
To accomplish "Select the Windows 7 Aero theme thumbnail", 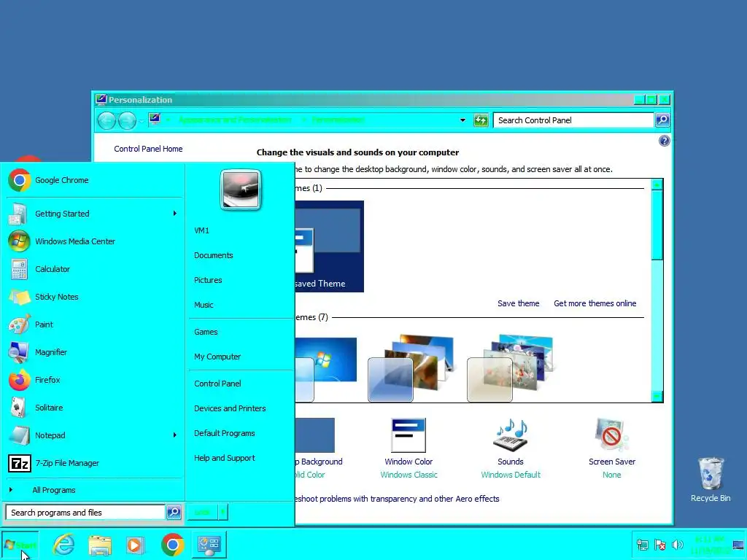I will [326, 368].
